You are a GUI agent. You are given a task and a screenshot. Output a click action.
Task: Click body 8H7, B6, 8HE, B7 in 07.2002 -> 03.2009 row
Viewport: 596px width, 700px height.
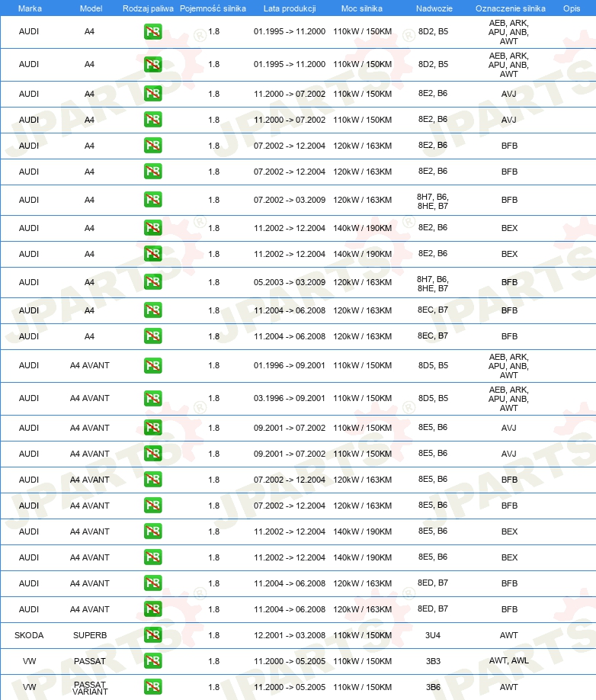coord(433,201)
